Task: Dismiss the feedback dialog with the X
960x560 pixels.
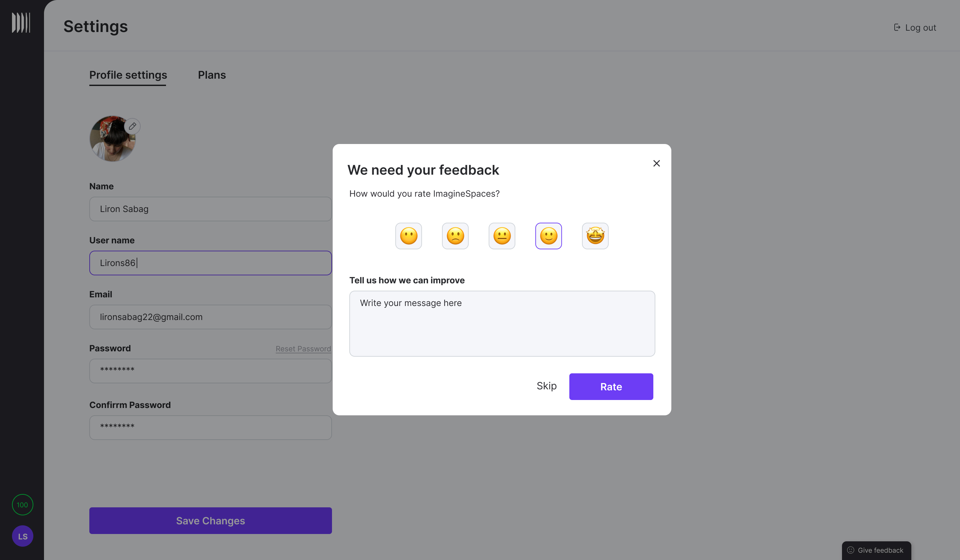Action: (x=656, y=163)
